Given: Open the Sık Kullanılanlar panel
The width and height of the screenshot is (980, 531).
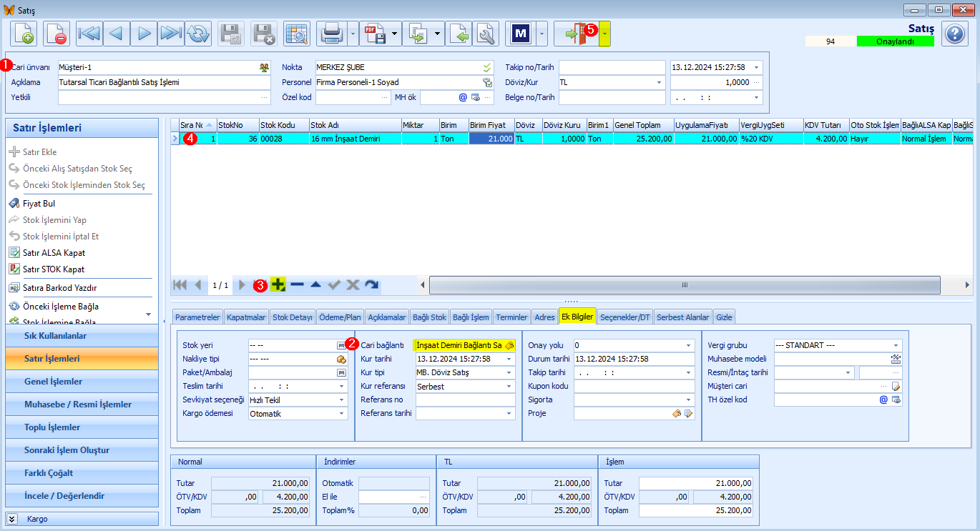Looking at the screenshot, I should pyautogui.click(x=82, y=336).
